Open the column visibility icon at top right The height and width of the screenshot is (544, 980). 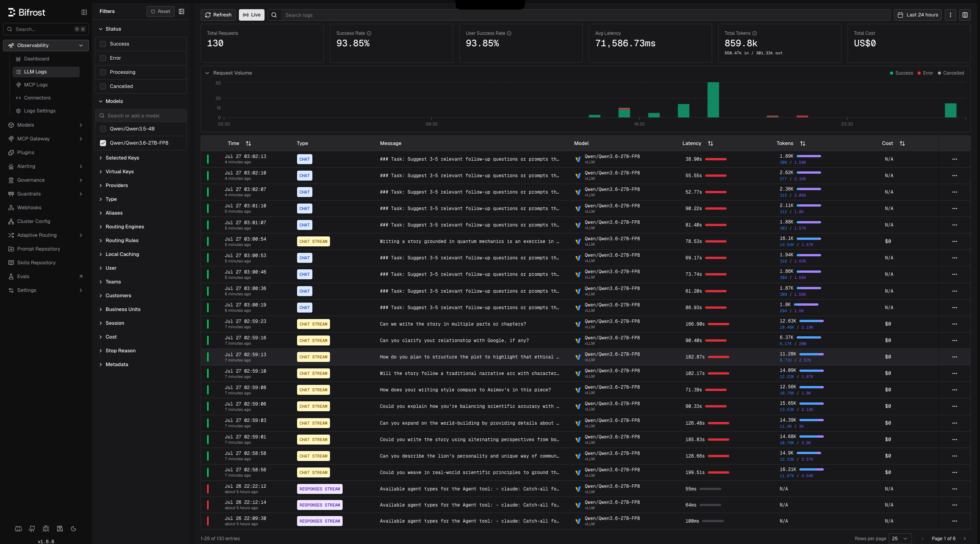click(x=965, y=15)
